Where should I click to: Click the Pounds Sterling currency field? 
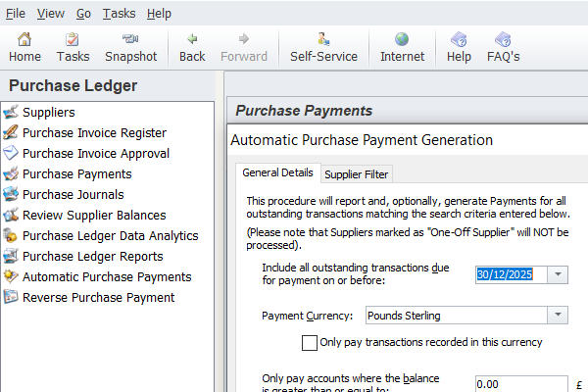click(x=457, y=316)
